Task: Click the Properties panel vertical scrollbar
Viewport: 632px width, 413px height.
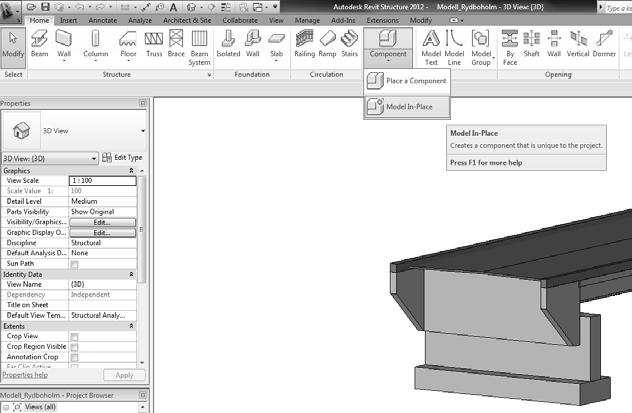Action: point(141,229)
